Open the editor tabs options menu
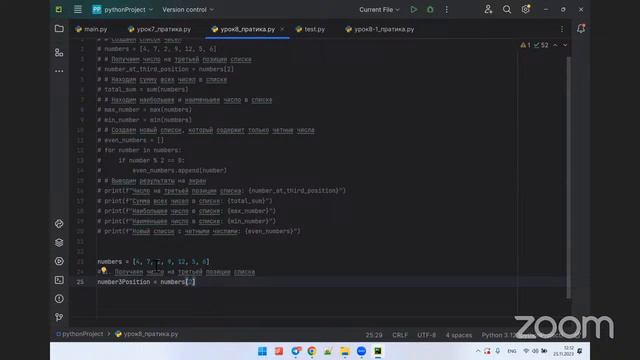 (x=562, y=29)
